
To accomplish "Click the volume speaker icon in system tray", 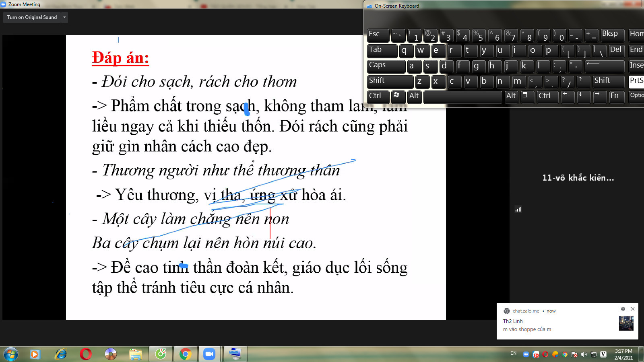I will (x=584, y=354).
